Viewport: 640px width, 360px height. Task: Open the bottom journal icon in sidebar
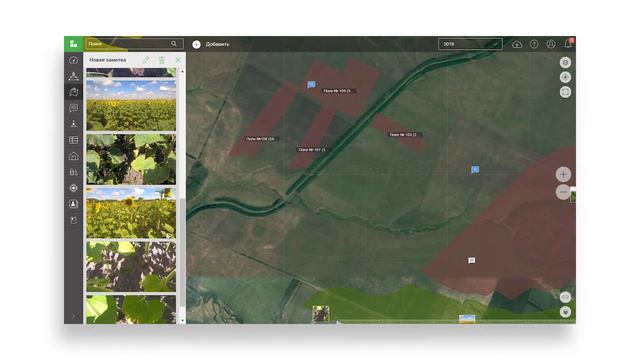73,220
